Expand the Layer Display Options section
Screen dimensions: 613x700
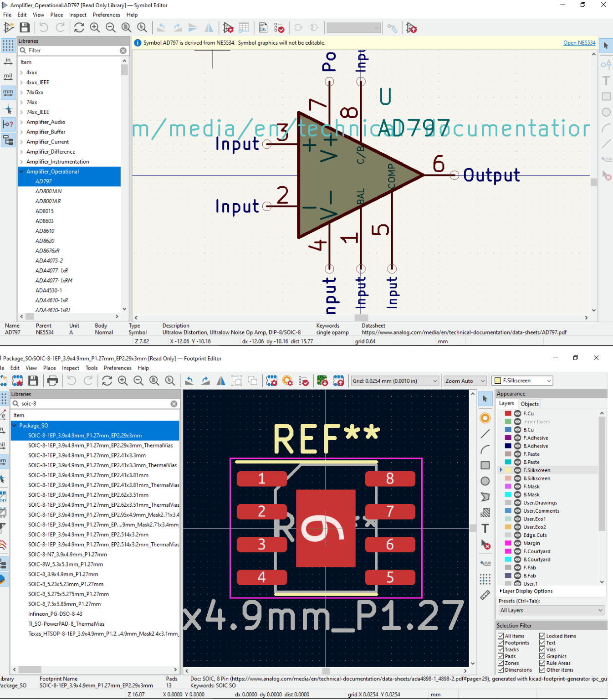point(501,591)
